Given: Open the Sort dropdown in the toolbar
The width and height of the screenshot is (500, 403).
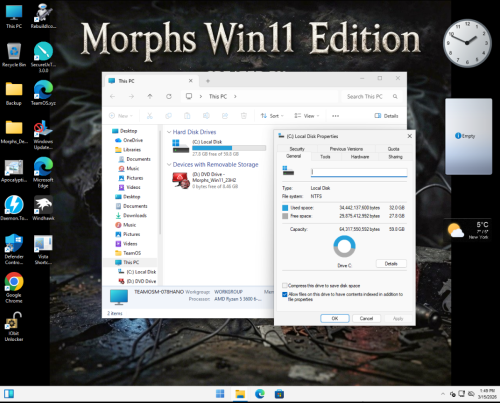Looking at the screenshot, I should [x=272, y=116].
